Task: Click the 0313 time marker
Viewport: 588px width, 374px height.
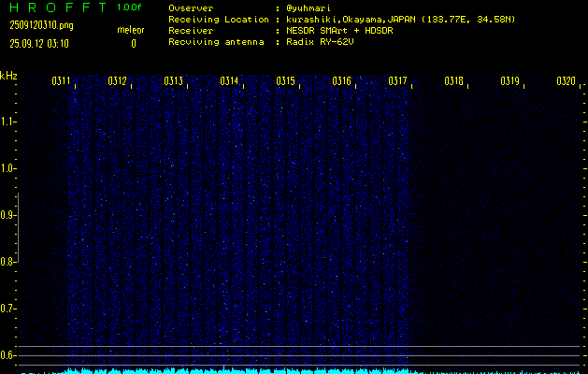Action: 173,81
